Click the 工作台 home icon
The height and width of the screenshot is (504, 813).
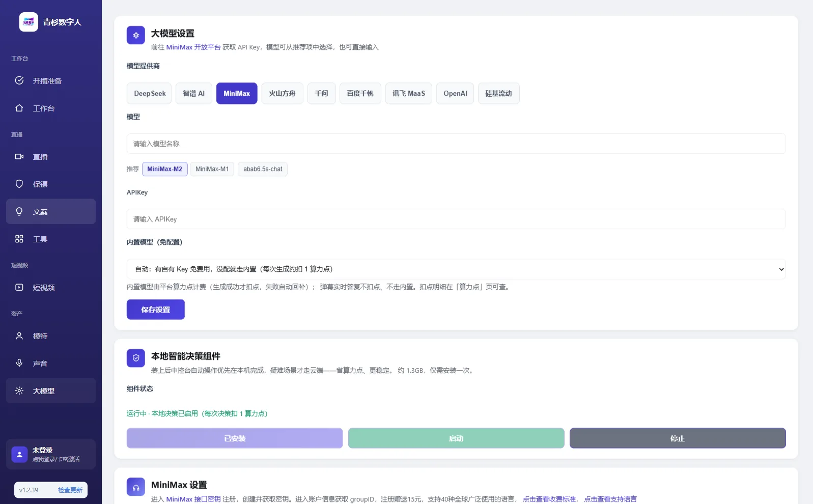[x=19, y=108]
